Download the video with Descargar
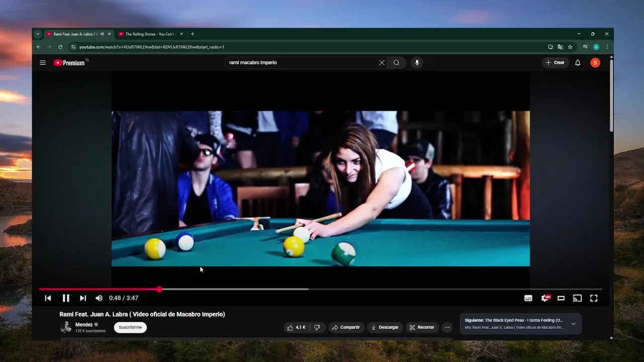The image size is (644, 362). coord(385,327)
